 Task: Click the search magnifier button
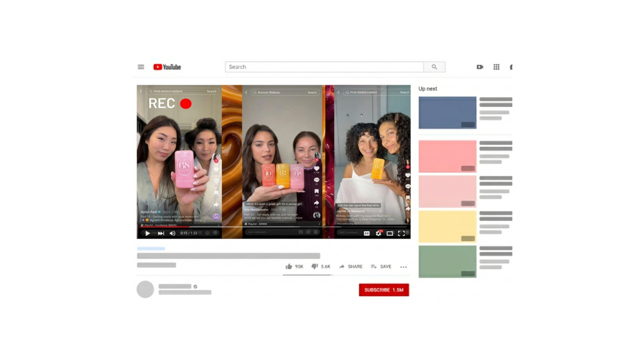pos(434,67)
